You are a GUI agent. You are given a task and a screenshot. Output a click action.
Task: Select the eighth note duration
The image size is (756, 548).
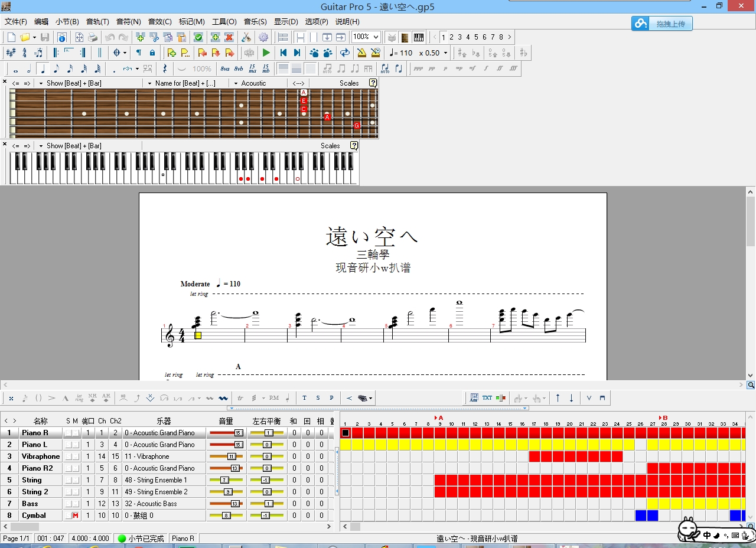(x=57, y=68)
